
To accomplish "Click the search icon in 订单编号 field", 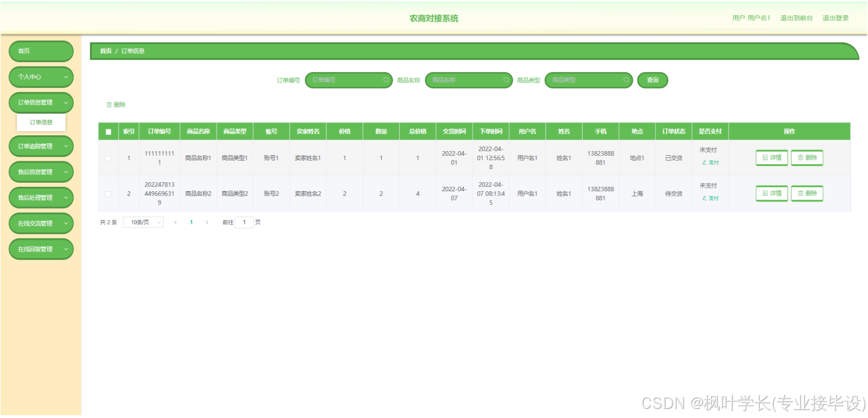I will 386,80.
